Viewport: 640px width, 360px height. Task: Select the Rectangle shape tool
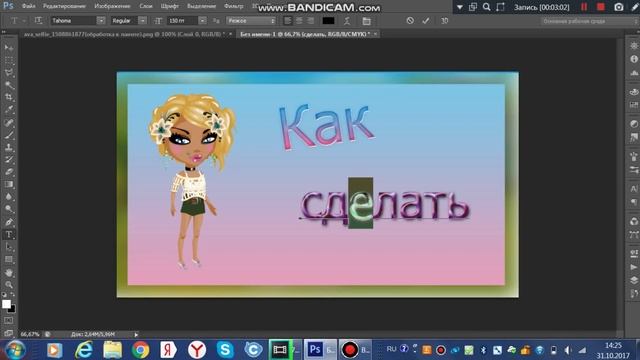(9, 260)
